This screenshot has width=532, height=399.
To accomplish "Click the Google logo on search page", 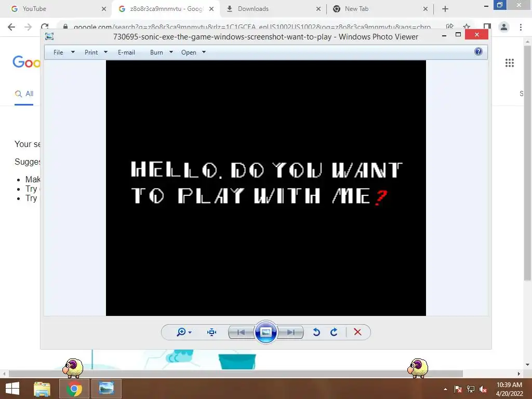I will 26,62.
